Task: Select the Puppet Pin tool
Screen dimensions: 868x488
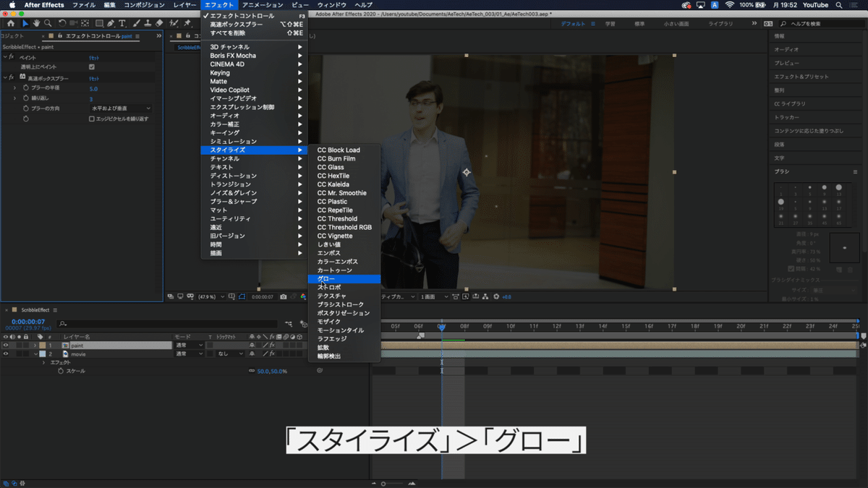Action: click(x=187, y=23)
